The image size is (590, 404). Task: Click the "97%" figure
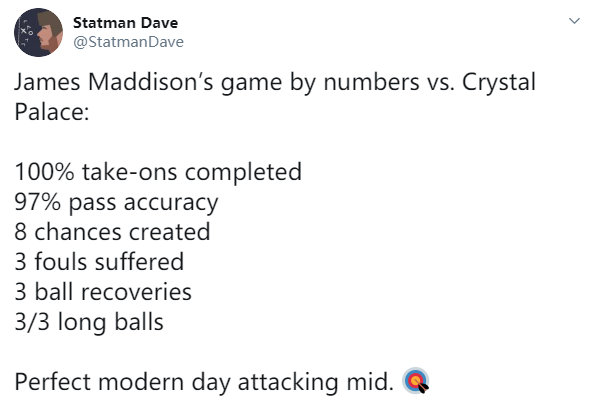38,202
